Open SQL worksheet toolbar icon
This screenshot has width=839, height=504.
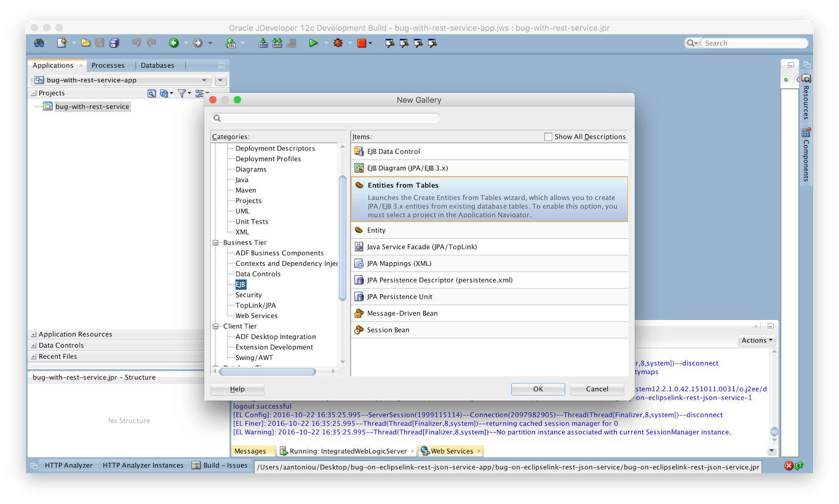pyautogui.click(x=230, y=43)
